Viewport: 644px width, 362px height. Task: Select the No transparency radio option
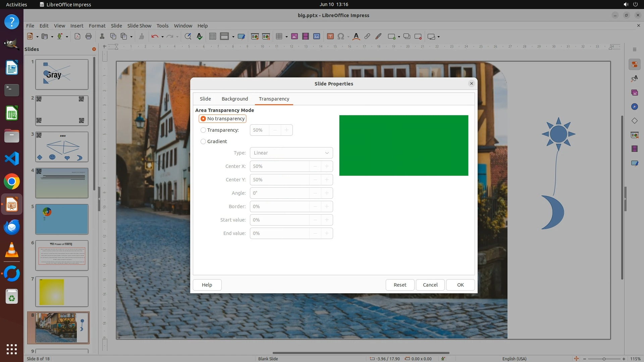pyautogui.click(x=203, y=119)
